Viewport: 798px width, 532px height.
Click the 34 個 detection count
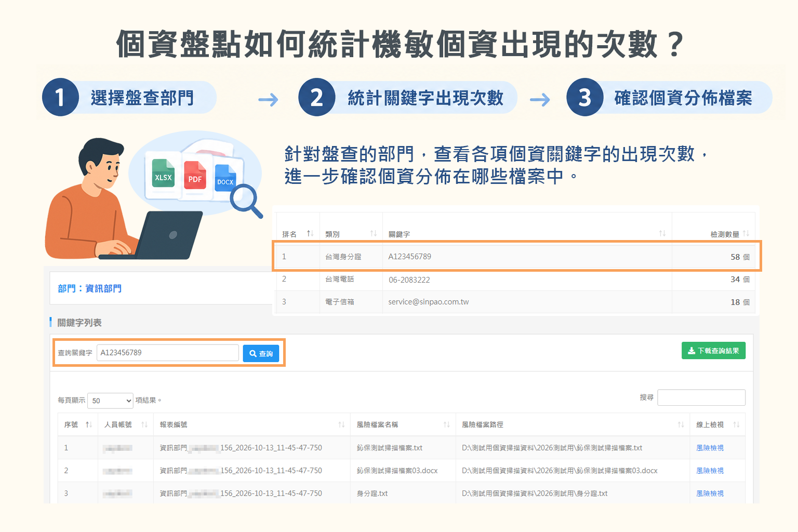740,280
